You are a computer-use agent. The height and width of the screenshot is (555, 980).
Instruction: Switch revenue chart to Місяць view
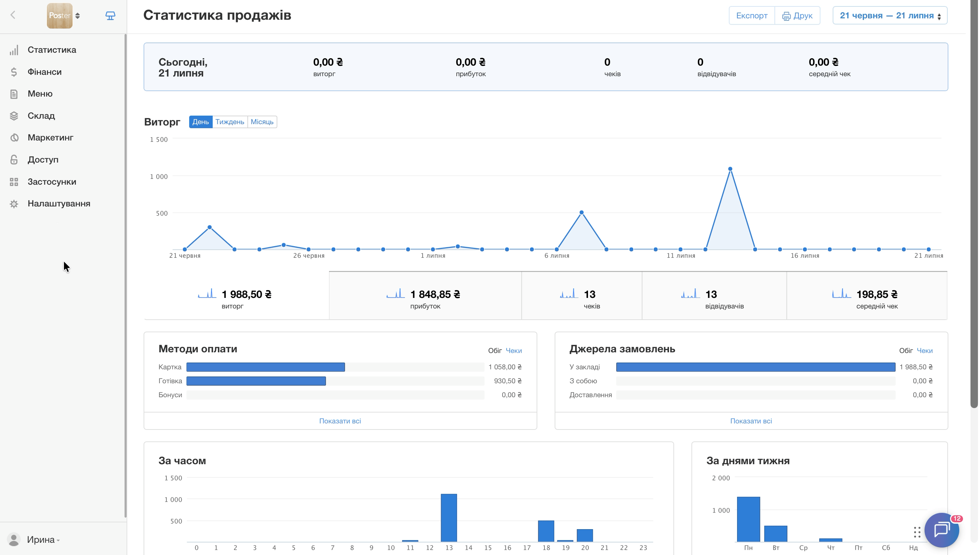(262, 122)
